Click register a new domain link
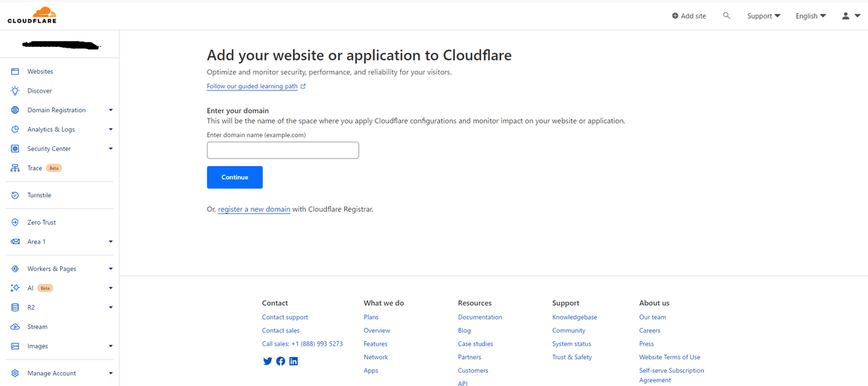 254,210
